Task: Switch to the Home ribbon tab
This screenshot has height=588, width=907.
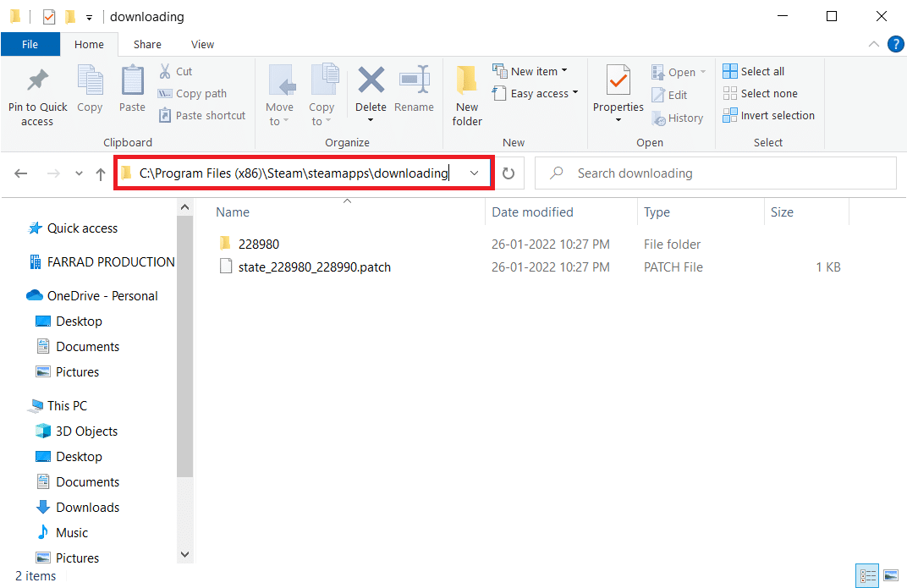Action: 89,45
